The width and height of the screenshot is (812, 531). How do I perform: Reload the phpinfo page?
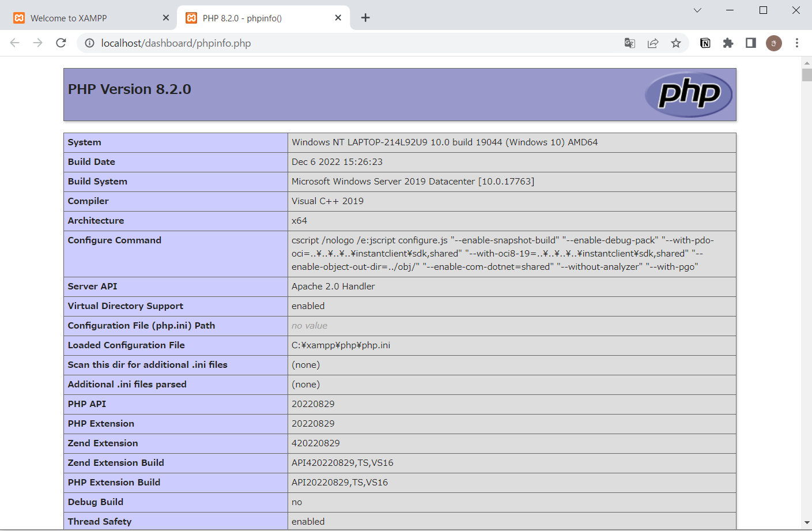point(61,43)
